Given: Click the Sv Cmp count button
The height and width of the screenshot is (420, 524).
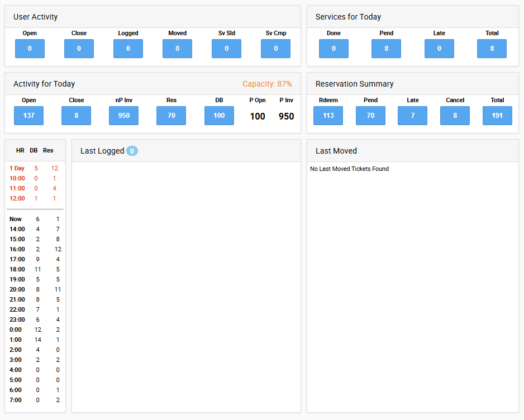Looking at the screenshot, I should point(275,49).
